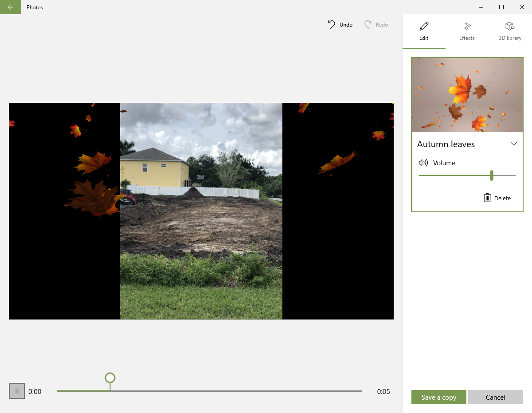The height and width of the screenshot is (413, 532).
Task: Mute the effect using the speaker icon
Action: (423, 163)
